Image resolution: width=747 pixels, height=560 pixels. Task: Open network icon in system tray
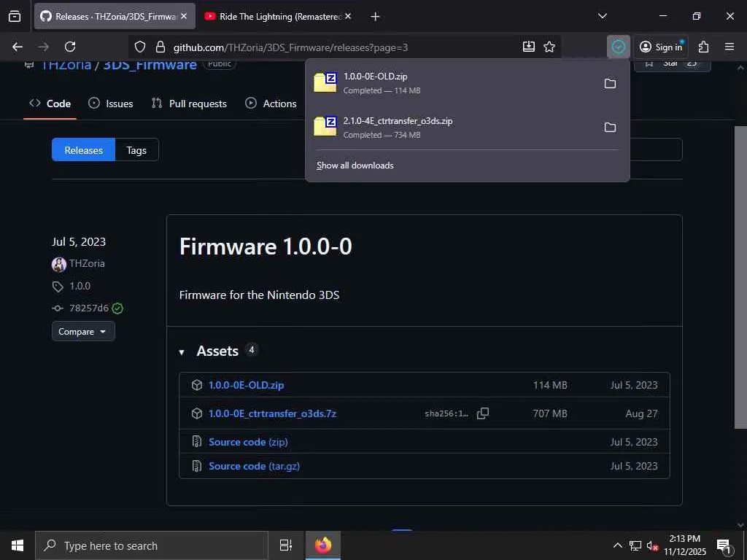[635, 545]
